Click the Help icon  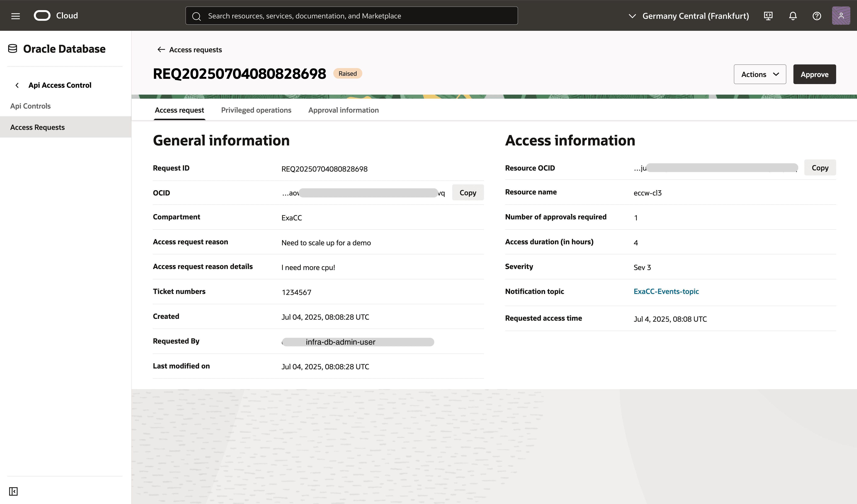(816, 16)
